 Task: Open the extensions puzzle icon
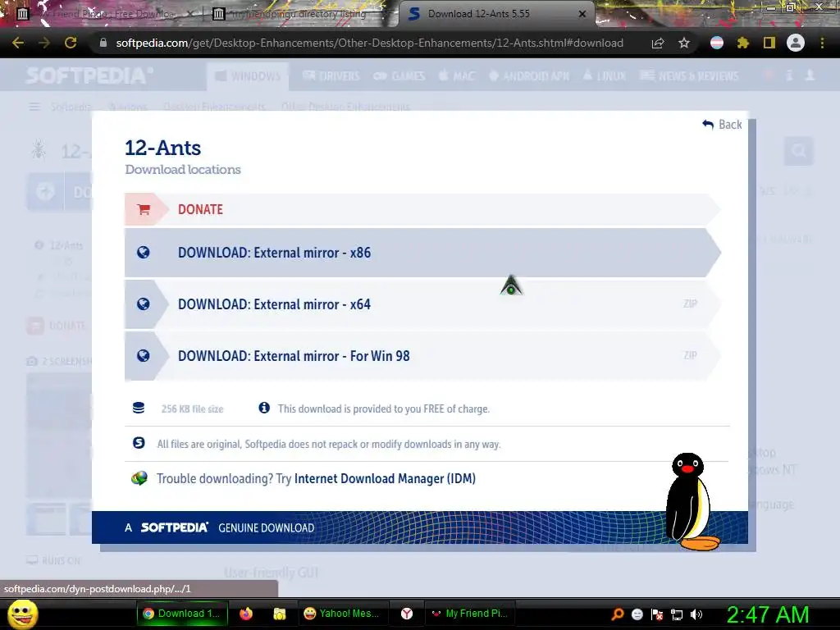743,43
